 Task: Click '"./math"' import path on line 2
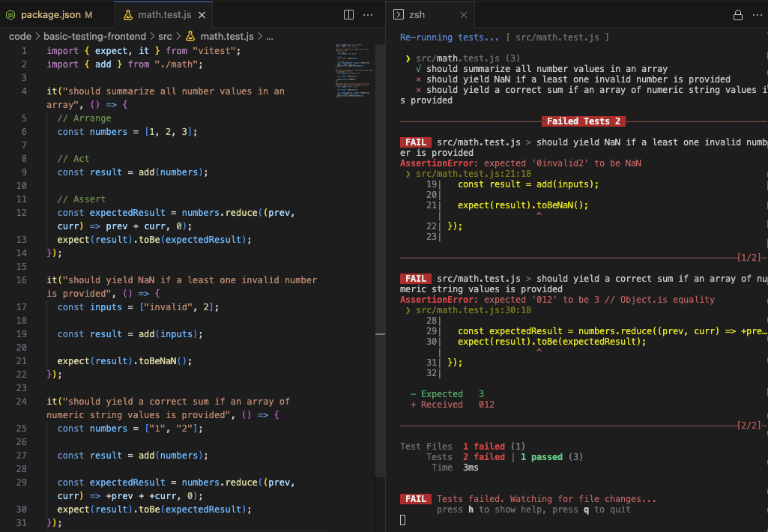tap(176, 64)
